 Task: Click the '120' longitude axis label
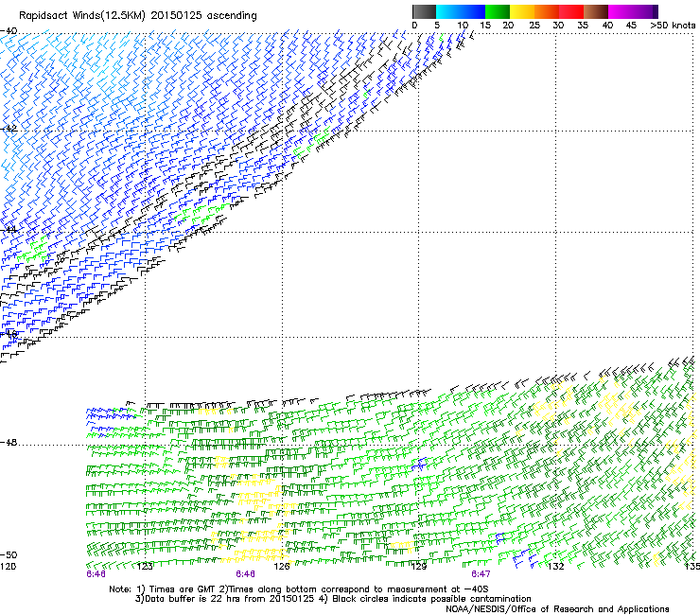[x=8, y=567]
